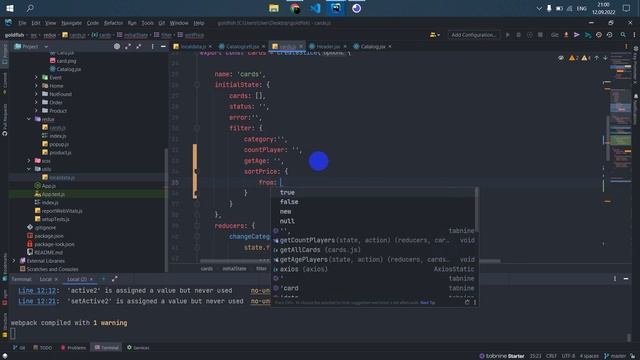This screenshot has width=640, height=360.
Task: Click Tabnine Starter status bar widget
Action: point(502,356)
